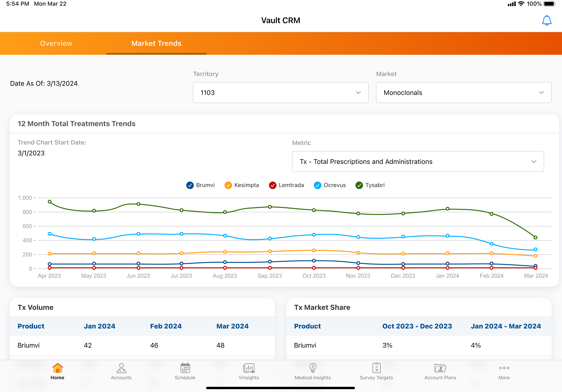562x392 pixels.
Task: Tap the More ellipsis icon
Action: [x=504, y=368]
